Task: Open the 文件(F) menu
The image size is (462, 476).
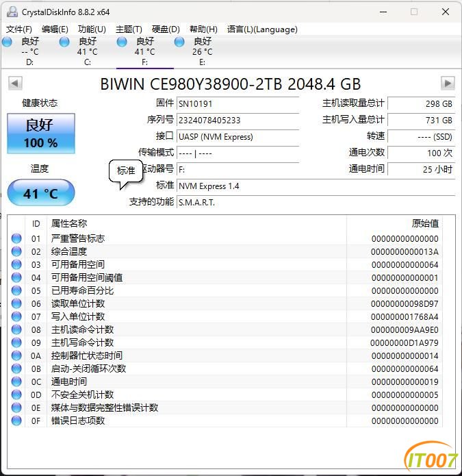Action: (19, 29)
